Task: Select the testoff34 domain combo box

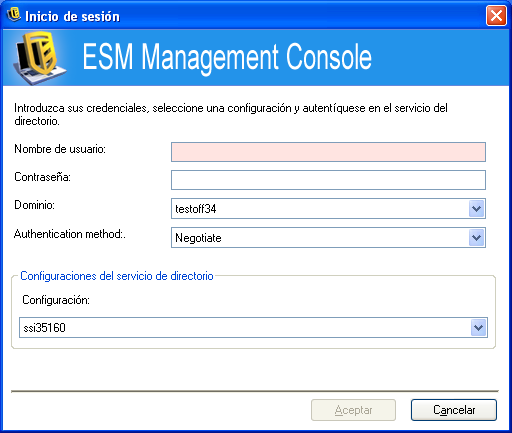Action: [328, 209]
